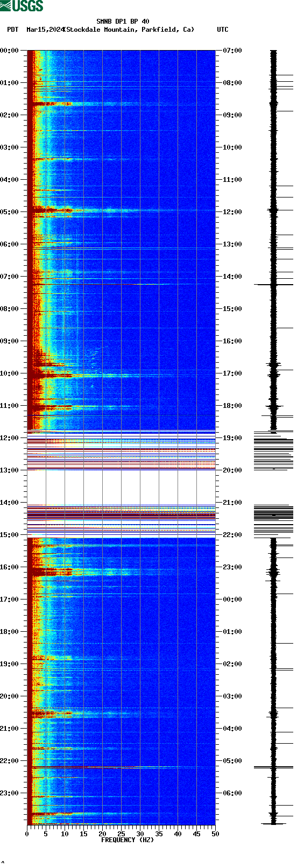Click the Stockdale Mountain, Parkfield, Ca location text
This screenshot has height=868, width=297.
pos(129,30)
